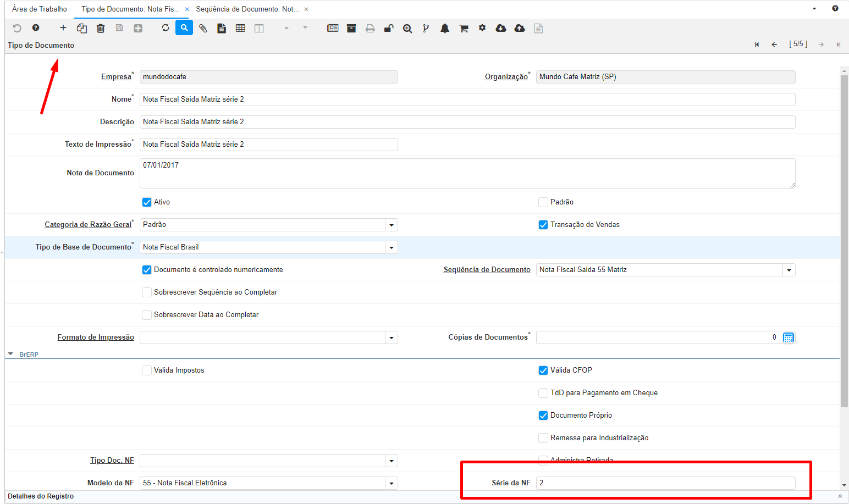849x504 pixels.
Task: Click the Série da NF input field
Action: [665, 483]
